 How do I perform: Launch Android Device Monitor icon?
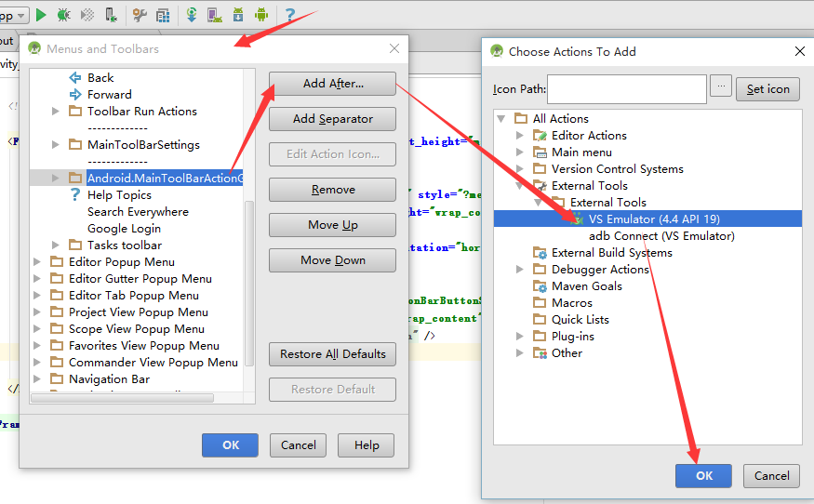261,15
